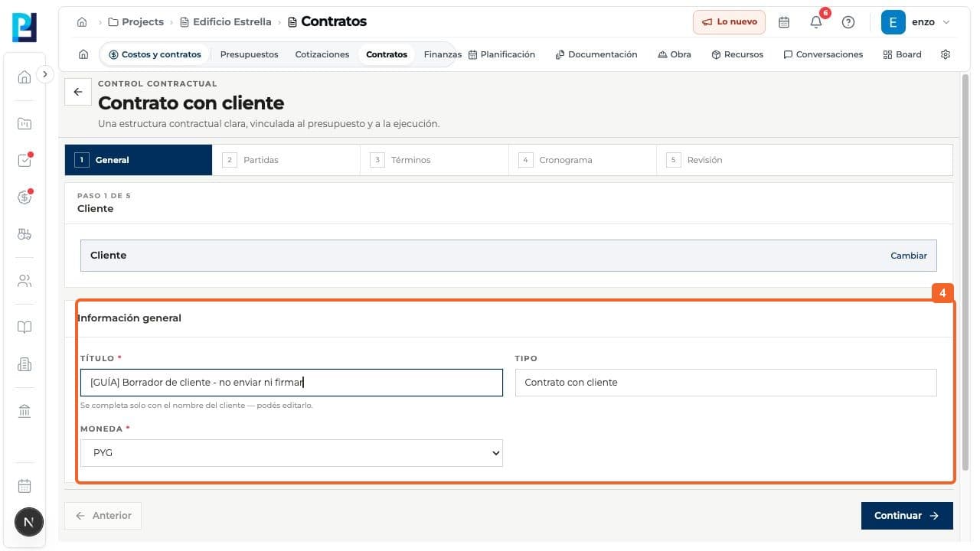
Task: Open the people contacts icon in sidebar
Action: click(24, 281)
